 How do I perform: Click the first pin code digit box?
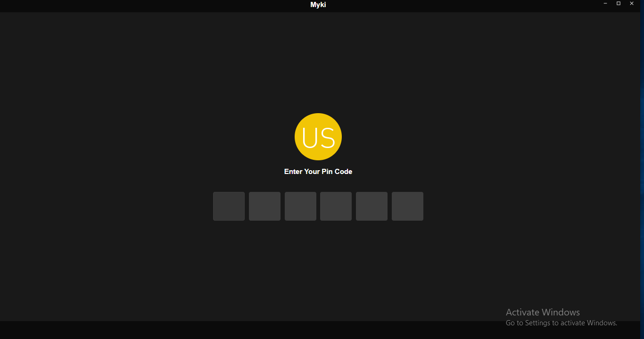(x=229, y=206)
